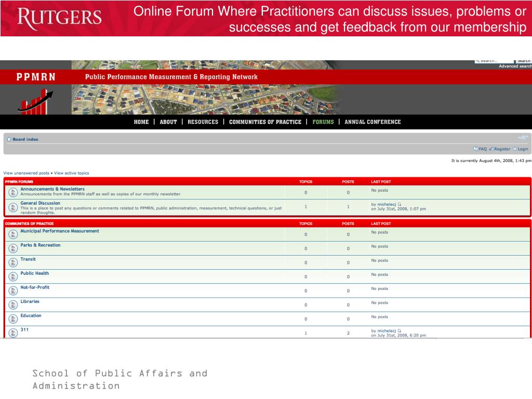The height and width of the screenshot is (399, 532).
Task: Click forum icon beside Transit
Action: [13, 262]
